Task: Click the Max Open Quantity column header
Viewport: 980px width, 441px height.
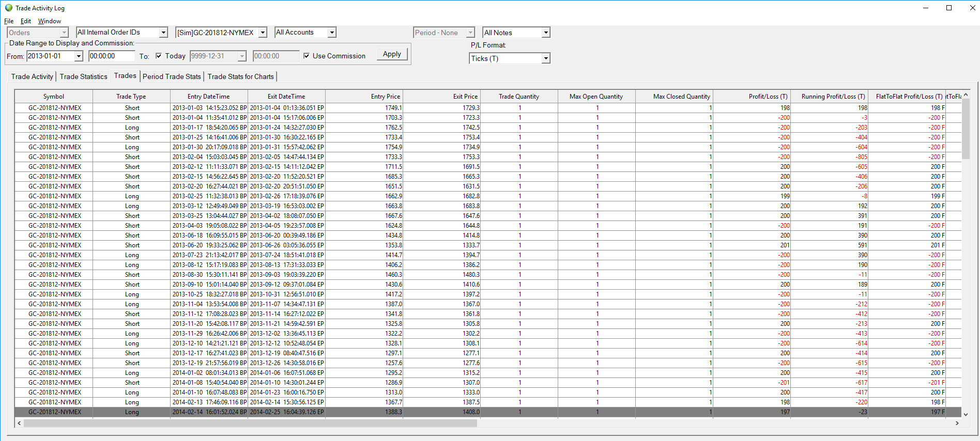Action: click(x=596, y=97)
